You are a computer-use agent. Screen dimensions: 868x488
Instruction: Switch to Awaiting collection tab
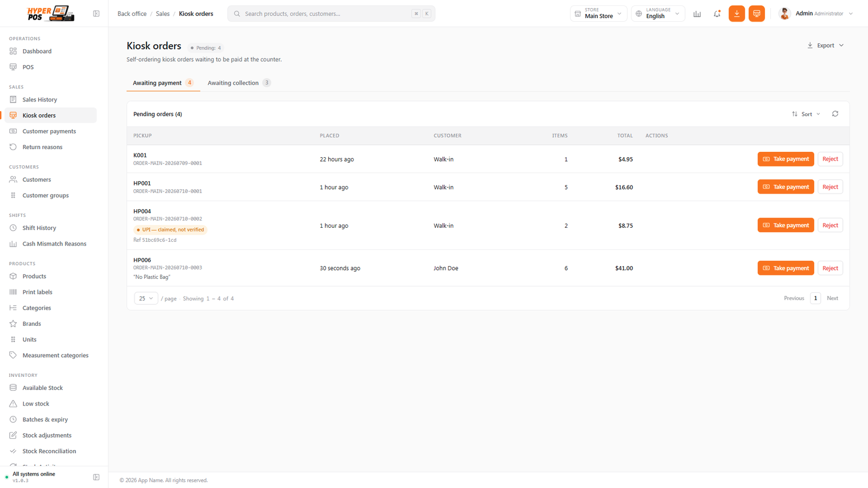[239, 83]
